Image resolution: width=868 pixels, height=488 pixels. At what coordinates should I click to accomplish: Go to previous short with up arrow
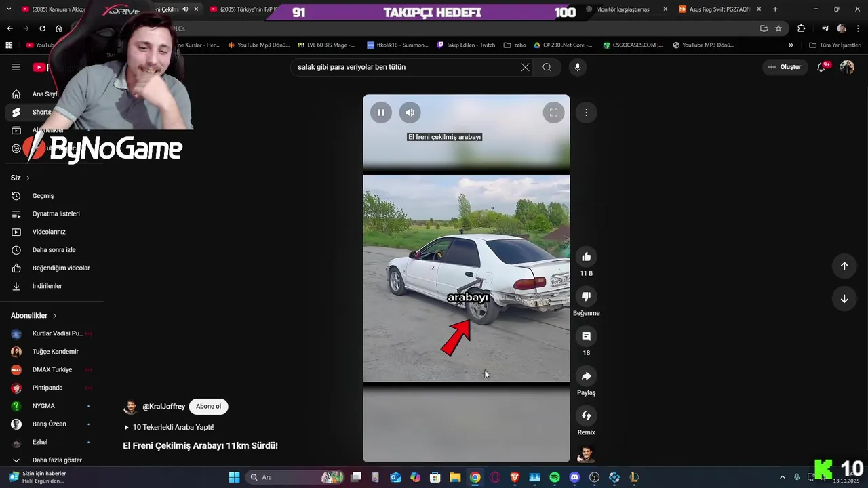pos(844,266)
